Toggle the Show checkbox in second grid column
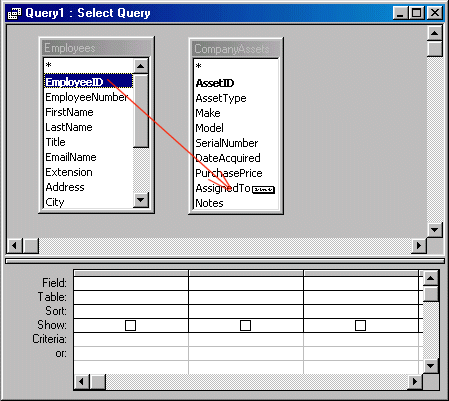Image resolution: width=449 pixels, height=401 pixels. [x=245, y=325]
